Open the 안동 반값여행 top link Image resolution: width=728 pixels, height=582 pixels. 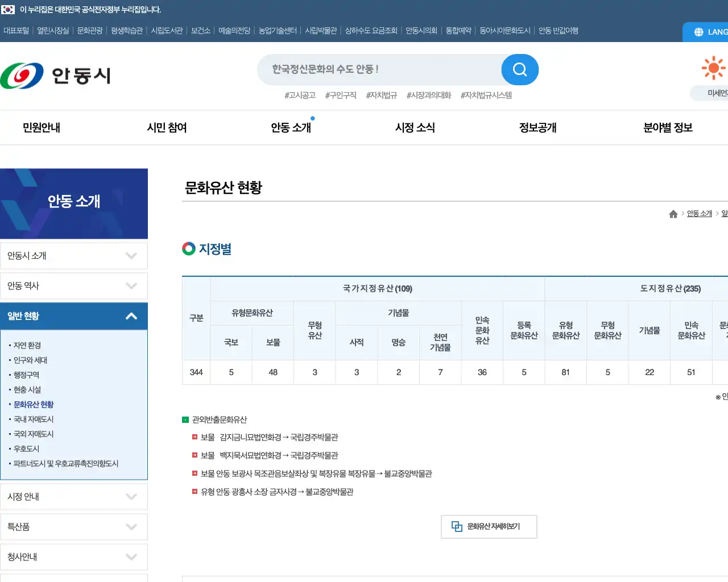559,31
